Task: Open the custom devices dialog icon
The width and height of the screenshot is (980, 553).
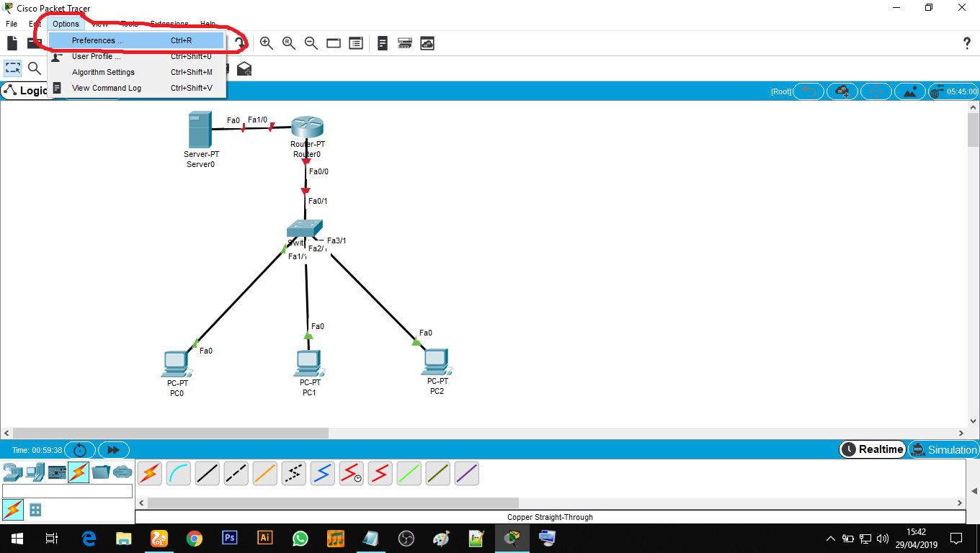Action: pyautogui.click(x=356, y=43)
